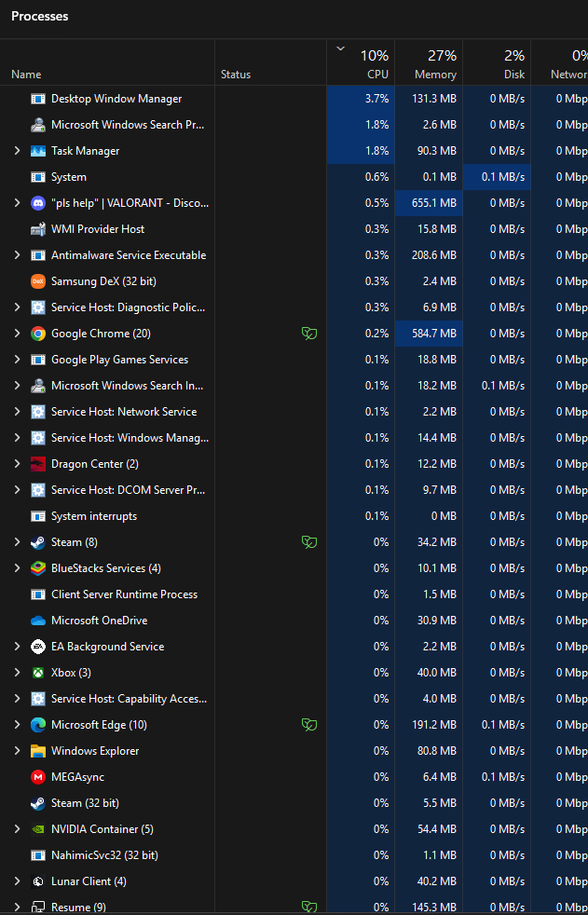Expand the Steam (8) process group
The height and width of the screenshot is (915, 588).
pos(17,542)
